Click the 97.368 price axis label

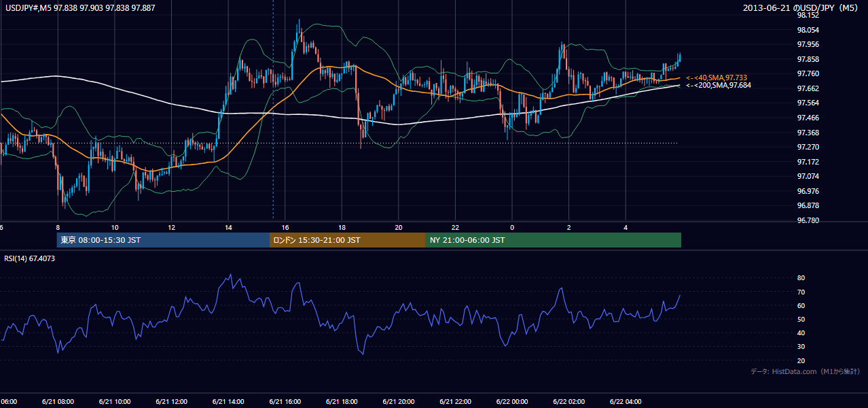click(808, 133)
